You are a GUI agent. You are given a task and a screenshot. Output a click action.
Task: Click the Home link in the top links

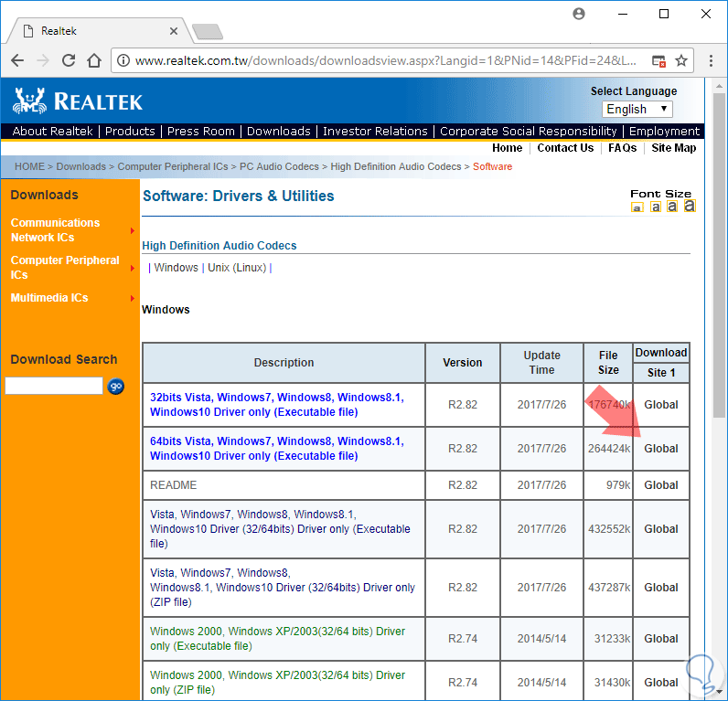(507, 148)
